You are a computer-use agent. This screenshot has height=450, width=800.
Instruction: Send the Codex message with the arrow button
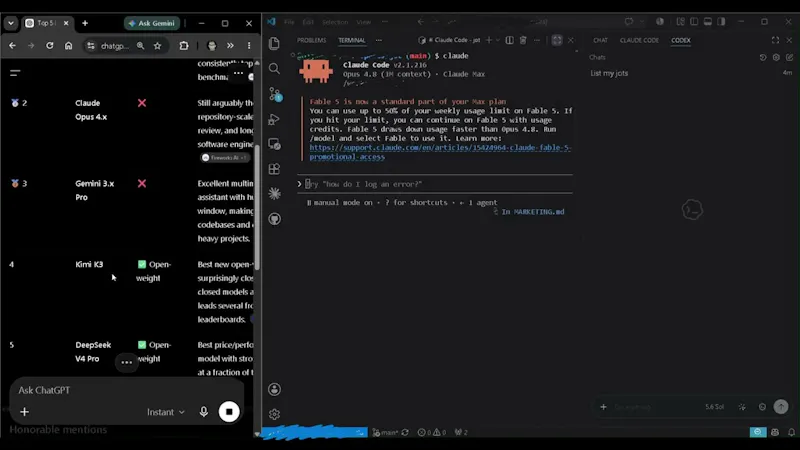tap(781, 407)
